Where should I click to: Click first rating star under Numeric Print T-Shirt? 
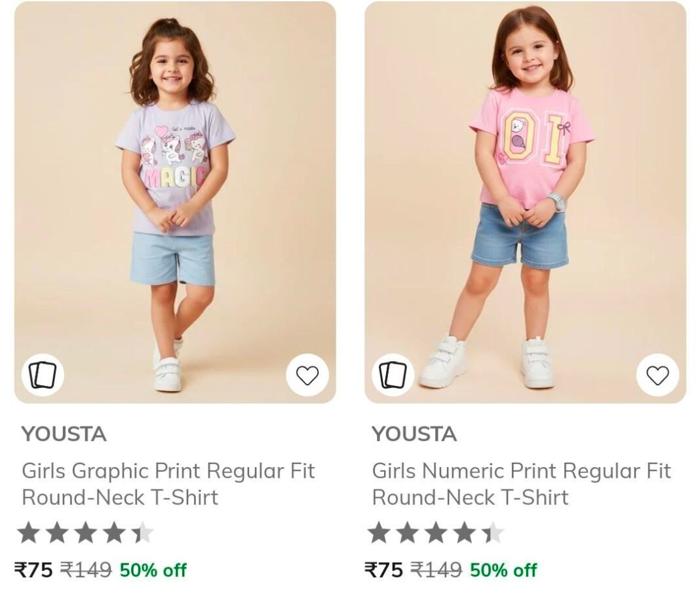pos(379,533)
